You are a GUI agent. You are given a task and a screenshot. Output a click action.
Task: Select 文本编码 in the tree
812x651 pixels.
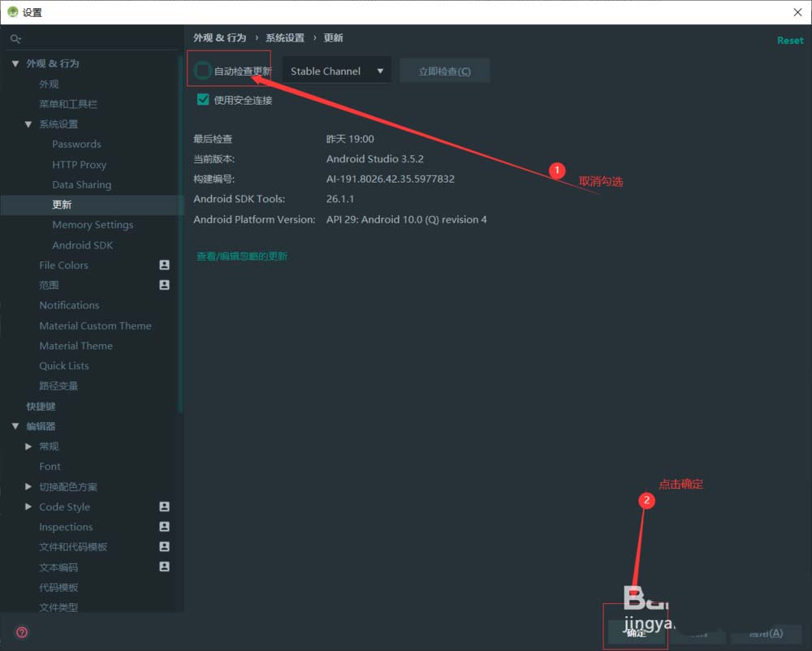58,567
